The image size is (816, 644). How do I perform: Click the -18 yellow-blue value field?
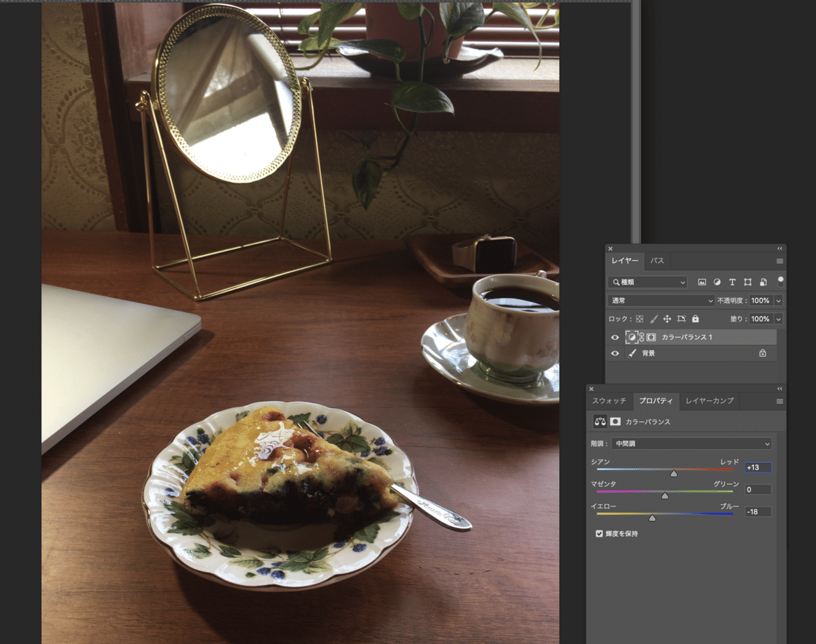758,511
